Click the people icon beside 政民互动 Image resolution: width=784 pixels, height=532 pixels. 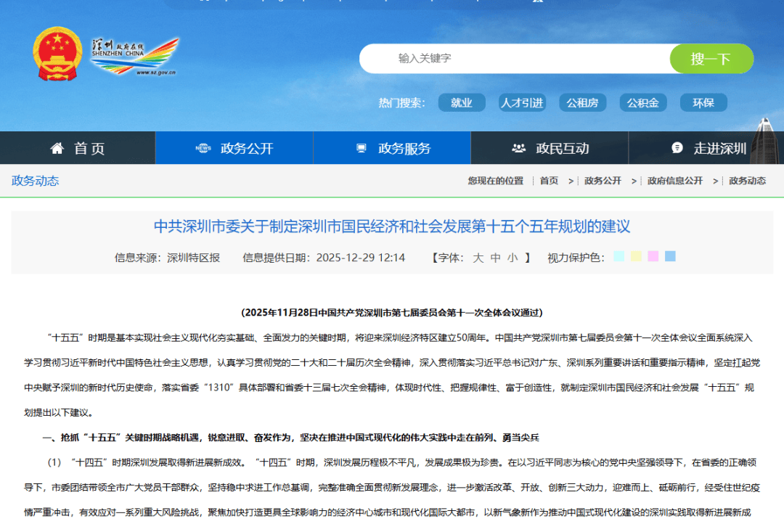(518, 148)
